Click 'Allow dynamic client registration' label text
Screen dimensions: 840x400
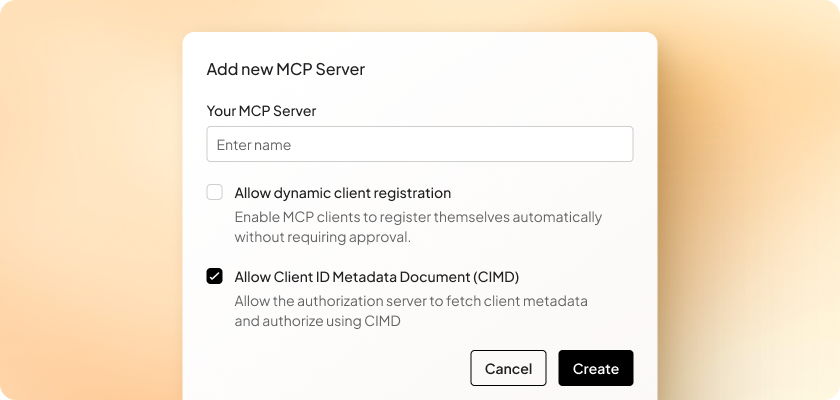[x=342, y=193]
